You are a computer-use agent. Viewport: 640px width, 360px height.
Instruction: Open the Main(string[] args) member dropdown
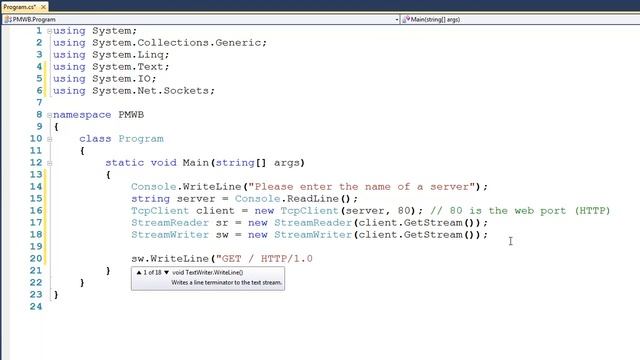pos(520,19)
